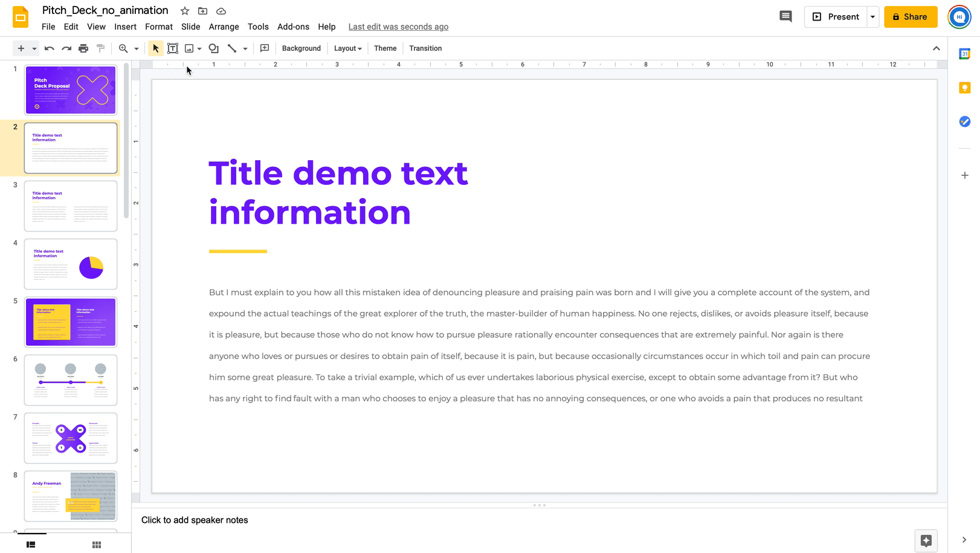This screenshot has height=553, width=980.
Task: Select the Shape tool
Action: (x=214, y=48)
